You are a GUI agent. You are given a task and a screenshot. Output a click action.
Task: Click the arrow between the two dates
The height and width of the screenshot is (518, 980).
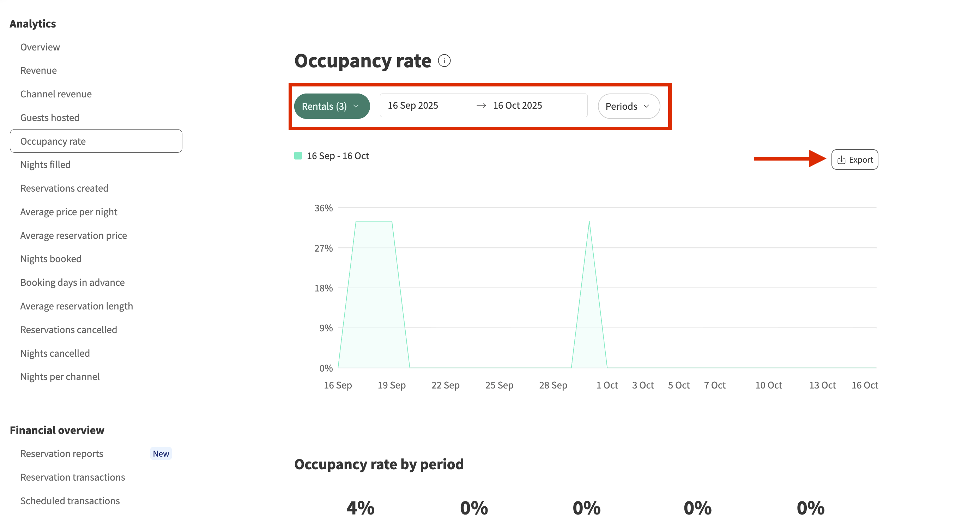481,106
